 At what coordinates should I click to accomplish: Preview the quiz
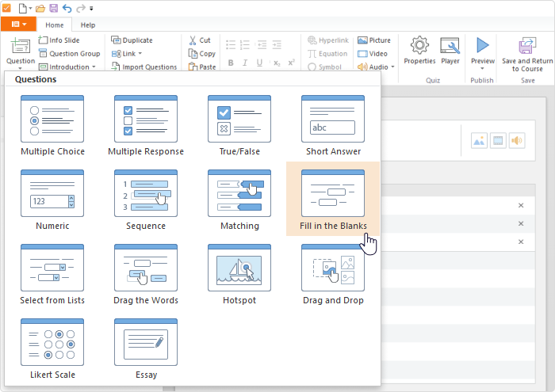point(482,52)
